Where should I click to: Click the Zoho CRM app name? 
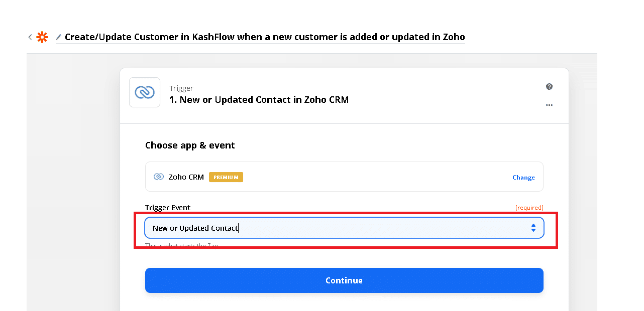coord(186,177)
